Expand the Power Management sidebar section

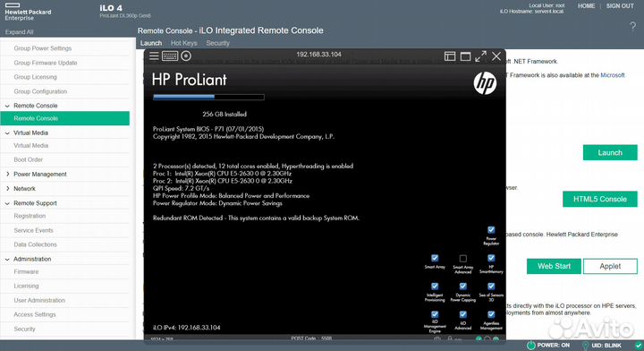click(7, 175)
